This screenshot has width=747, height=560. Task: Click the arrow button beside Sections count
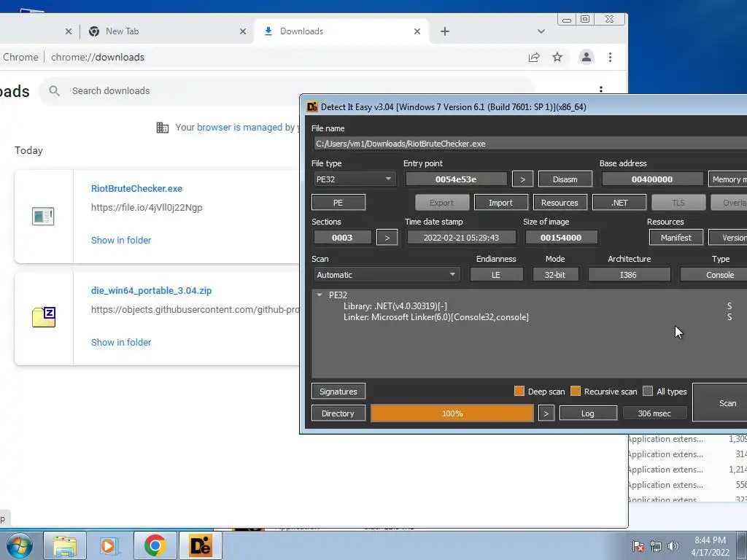point(387,238)
